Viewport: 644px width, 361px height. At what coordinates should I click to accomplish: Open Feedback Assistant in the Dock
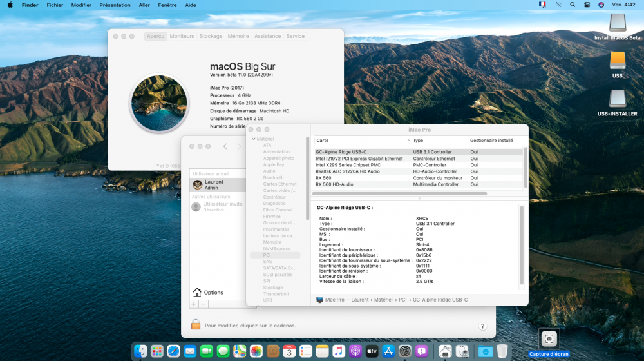pyautogui.click(x=421, y=351)
